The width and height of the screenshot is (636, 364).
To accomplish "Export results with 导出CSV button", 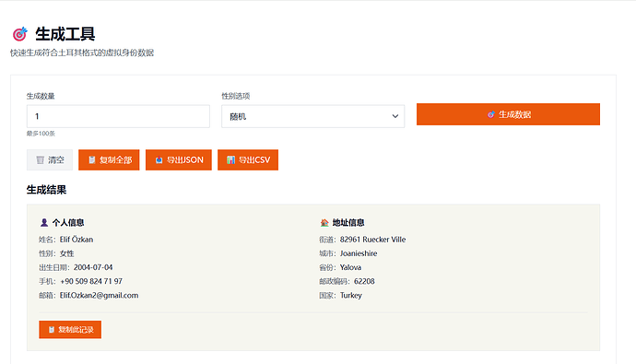I will [248, 159].
